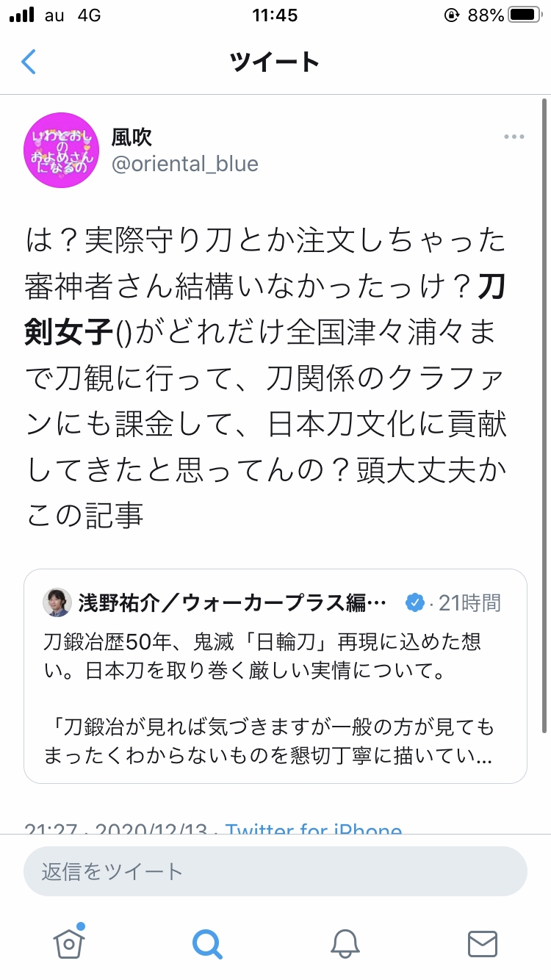551x980 pixels.
Task: Go to the Home tab
Action: click(69, 943)
